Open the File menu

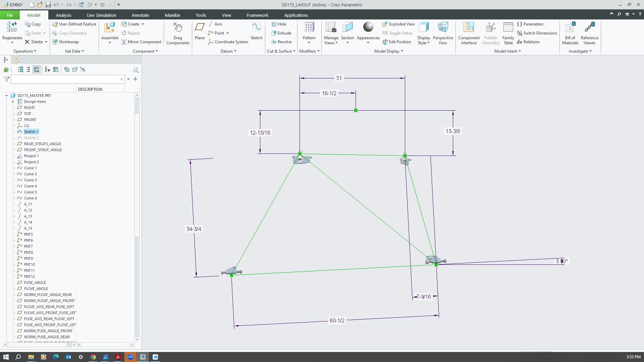click(x=10, y=15)
